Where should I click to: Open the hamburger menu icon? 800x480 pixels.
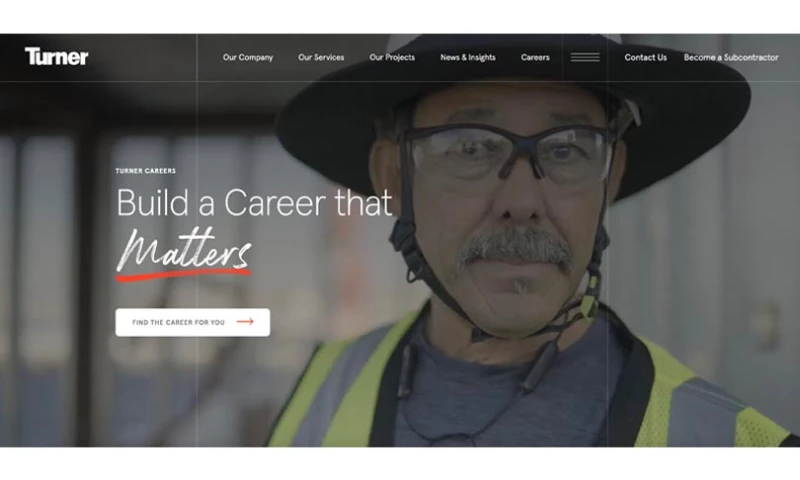pos(585,58)
